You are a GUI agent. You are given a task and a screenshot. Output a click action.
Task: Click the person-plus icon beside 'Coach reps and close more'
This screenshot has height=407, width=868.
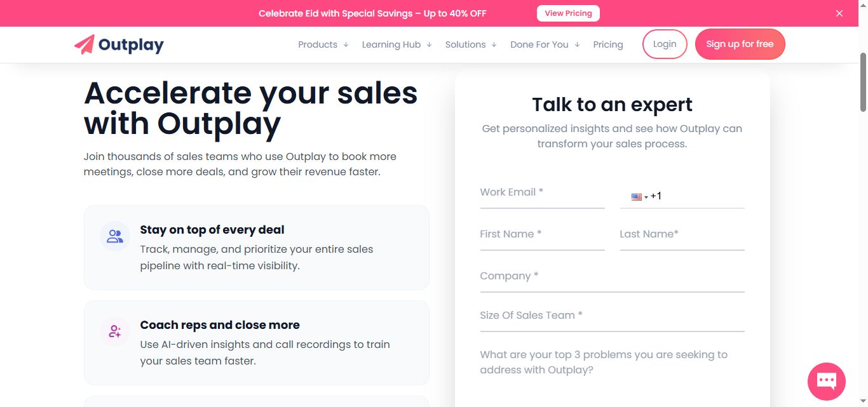[x=114, y=331]
